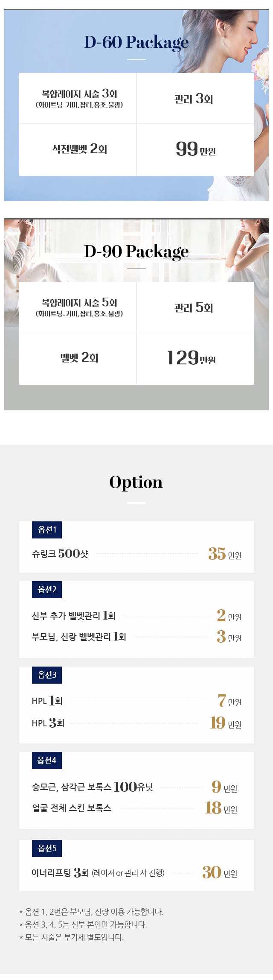Select the 옵션1 label badge

coord(47,530)
